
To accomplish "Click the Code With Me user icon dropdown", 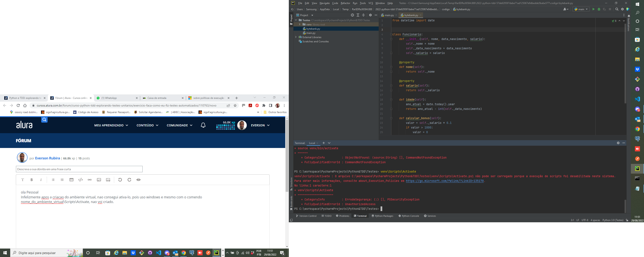I will coord(566,9).
